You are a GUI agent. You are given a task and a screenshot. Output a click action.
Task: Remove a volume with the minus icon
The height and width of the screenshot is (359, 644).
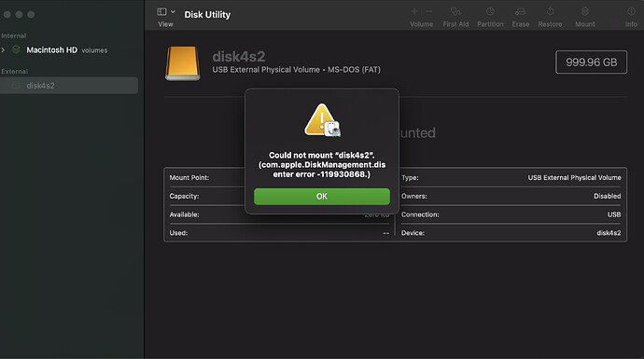[x=428, y=11]
